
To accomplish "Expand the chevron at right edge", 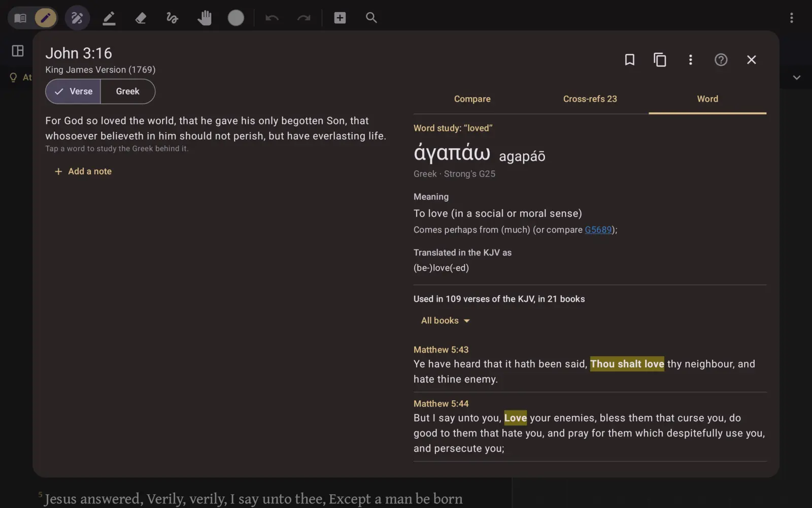I will click(x=797, y=78).
